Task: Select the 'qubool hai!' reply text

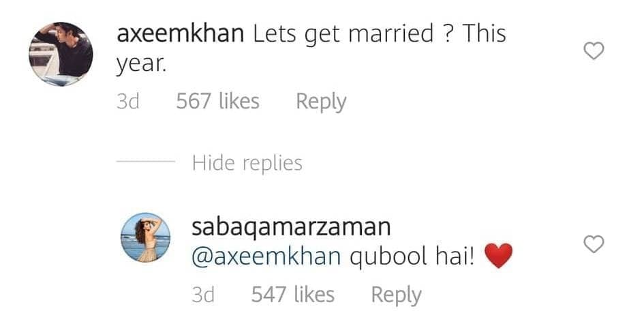Action: click(412, 257)
